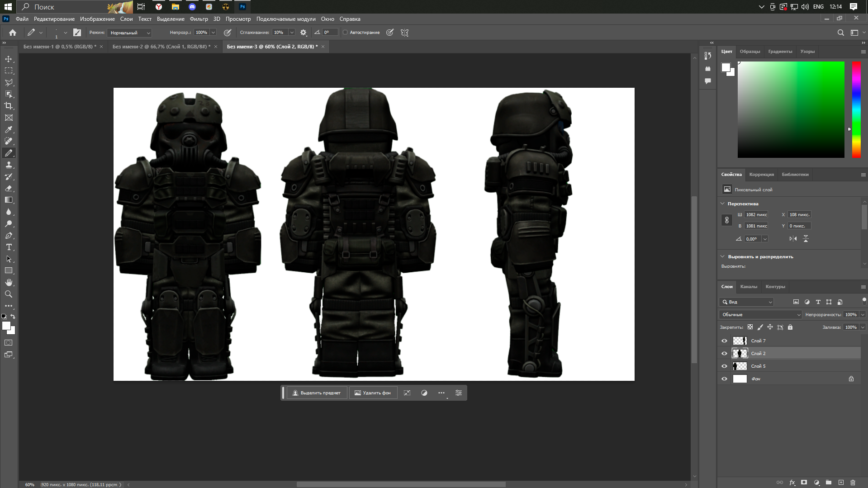Toggle lock image pixels brush icon
The width and height of the screenshot is (868, 488).
(x=760, y=327)
